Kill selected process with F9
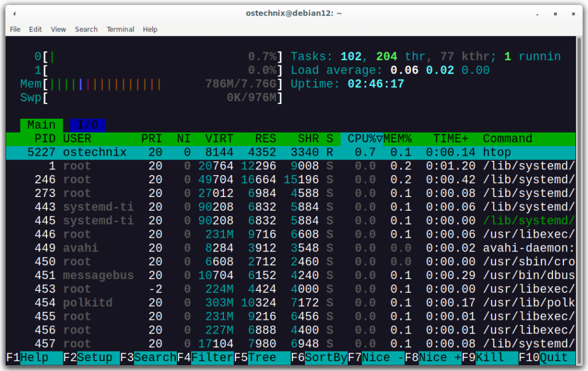Viewport: 588px width, 371px height. click(x=487, y=357)
